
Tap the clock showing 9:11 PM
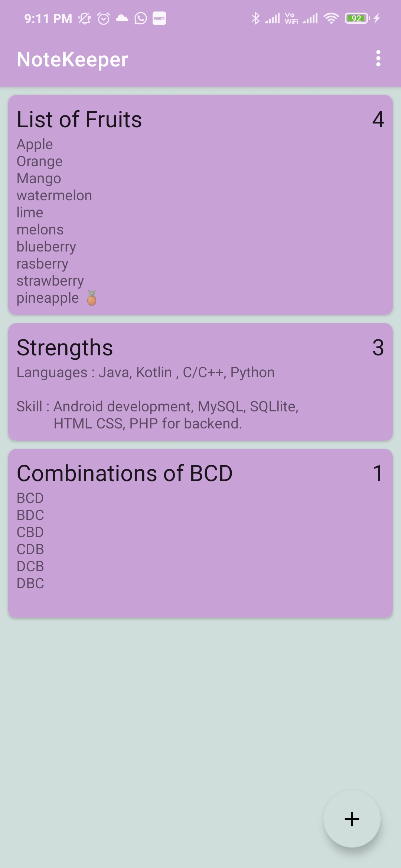pos(48,17)
